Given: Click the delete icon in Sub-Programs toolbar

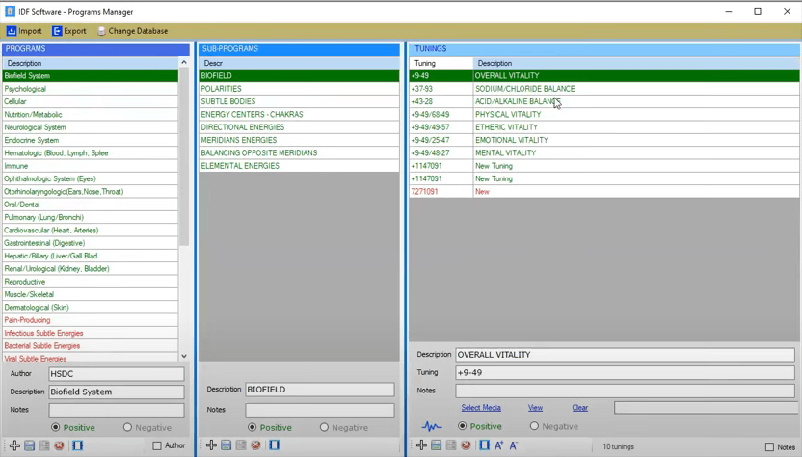Looking at the screenshot, I should 256,446.
